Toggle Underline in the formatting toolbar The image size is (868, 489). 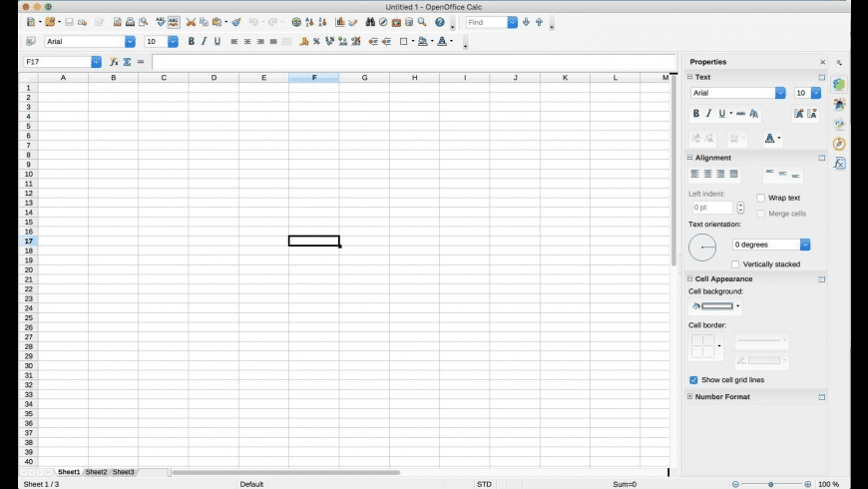click(217, 42)
